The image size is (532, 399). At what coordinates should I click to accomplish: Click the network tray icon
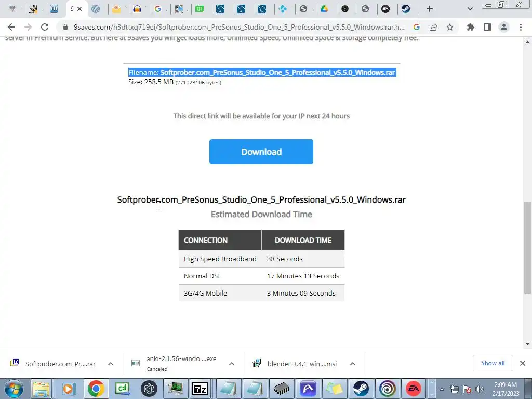click(454, 389)
